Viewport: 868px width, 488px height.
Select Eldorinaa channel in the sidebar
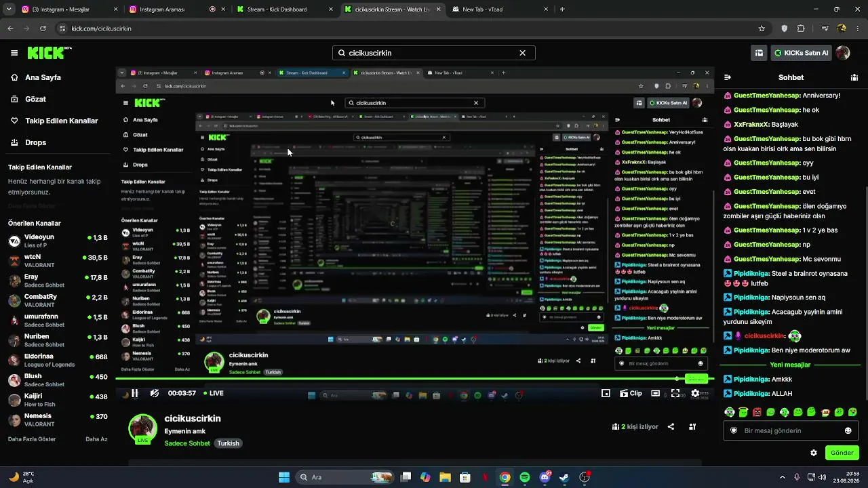click(58, 360)
